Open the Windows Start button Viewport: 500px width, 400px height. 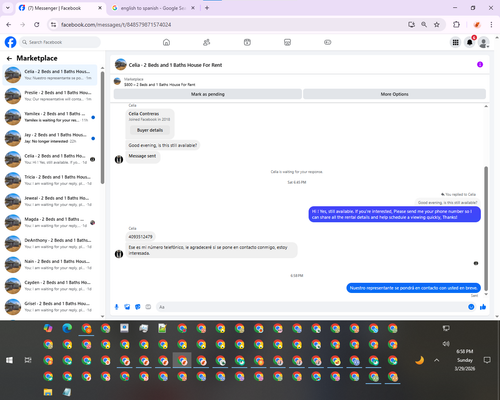click(9, 360)
